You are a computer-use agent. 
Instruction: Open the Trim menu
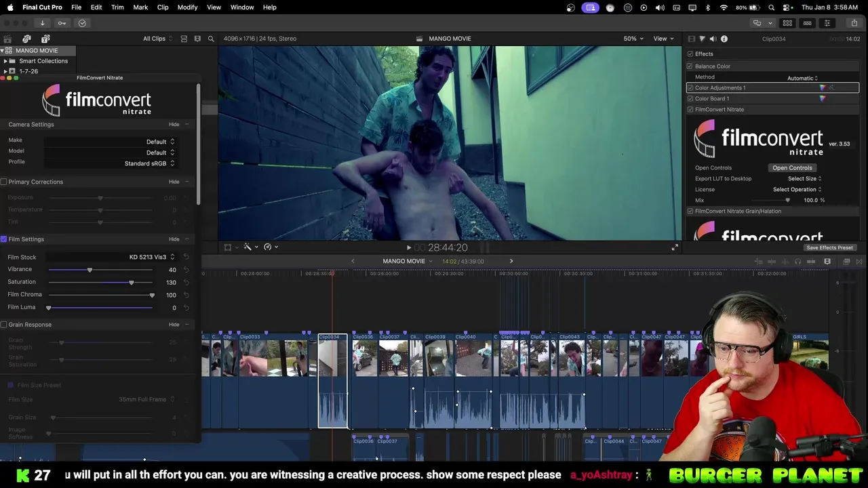(x=117, y=7)
